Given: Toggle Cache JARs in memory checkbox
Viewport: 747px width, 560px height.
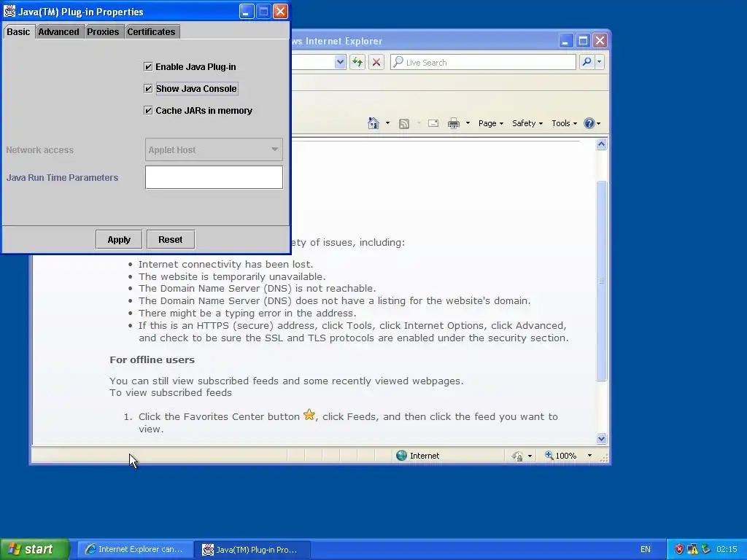Looking at the screenshot, I should click(x=148, y=111).
